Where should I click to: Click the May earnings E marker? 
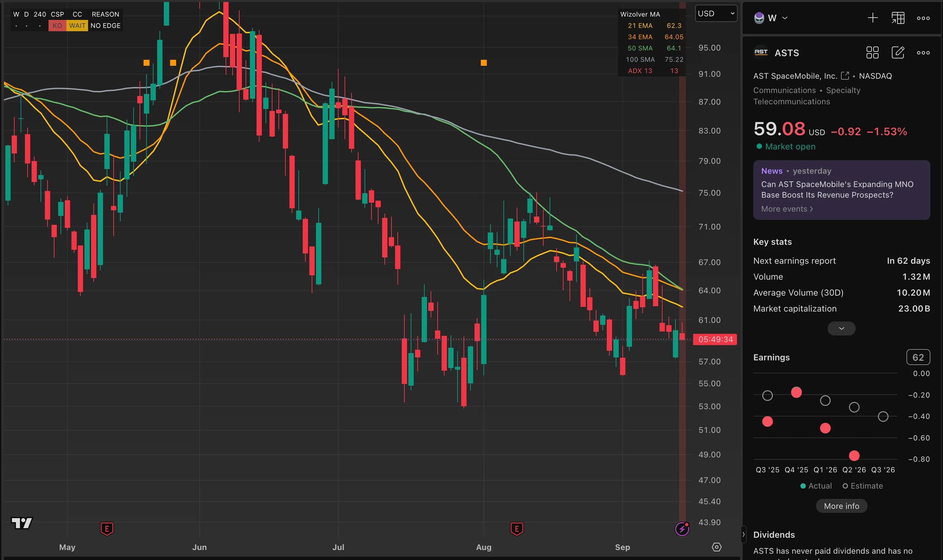coord(107,529)
